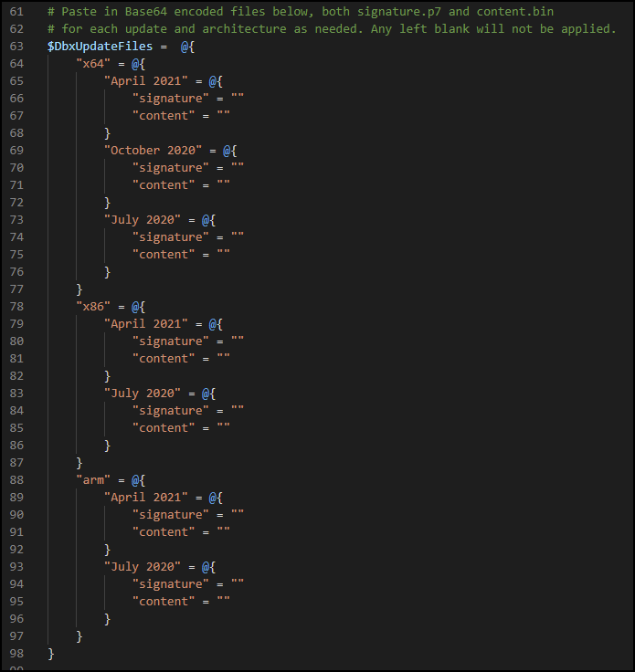The width and height of the screenshot is (635, 672).
Task: Click the closing brace on line 98
Action: point(51,654)
